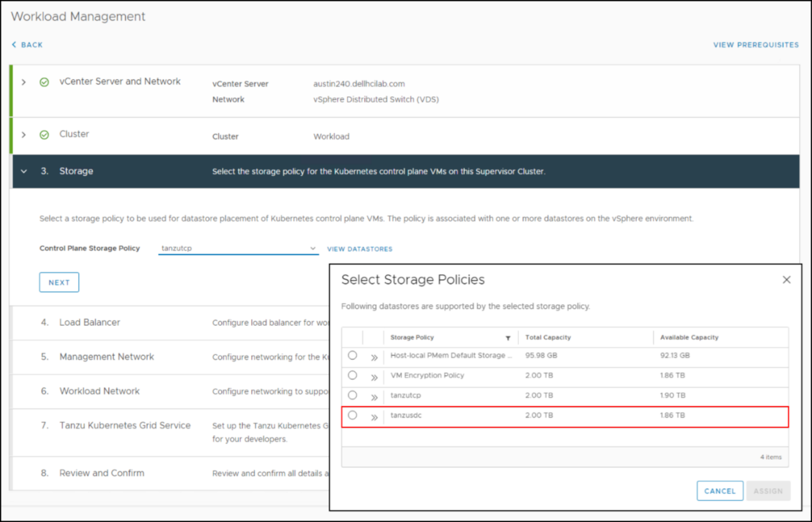The image size is (812, 522).
Task: Open step 4 Load Balancer
Action: (89, 322)
